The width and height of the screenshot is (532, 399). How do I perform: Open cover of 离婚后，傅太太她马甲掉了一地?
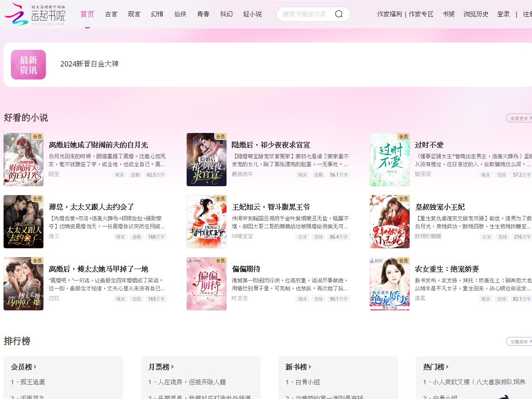pyautogui.click(x=23, y=284)
